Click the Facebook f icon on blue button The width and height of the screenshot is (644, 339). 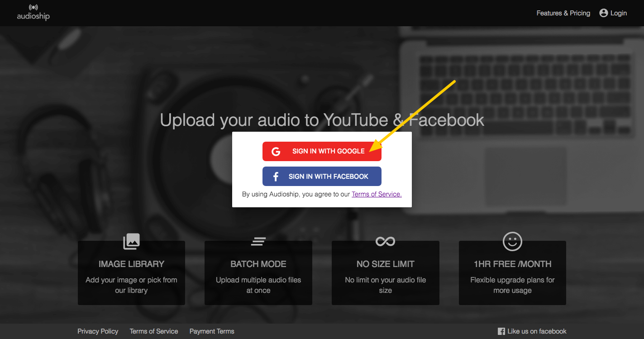coord(276,177)
